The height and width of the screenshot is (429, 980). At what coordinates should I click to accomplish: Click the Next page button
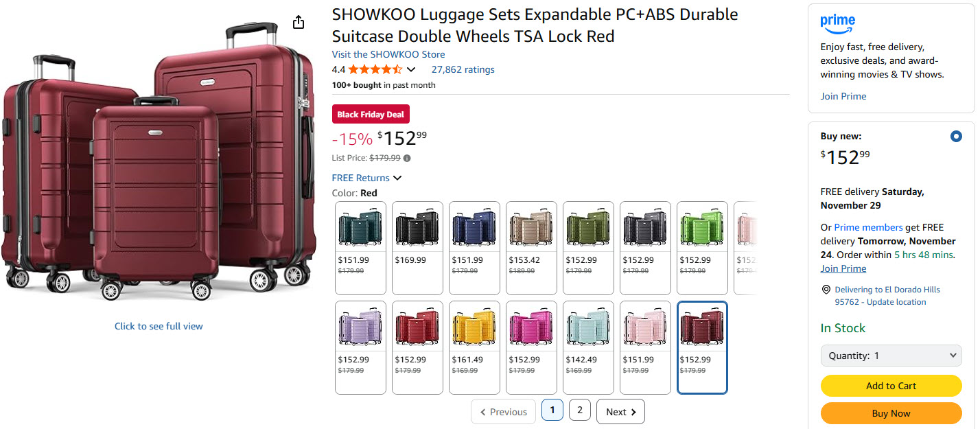tap(620, 412)
